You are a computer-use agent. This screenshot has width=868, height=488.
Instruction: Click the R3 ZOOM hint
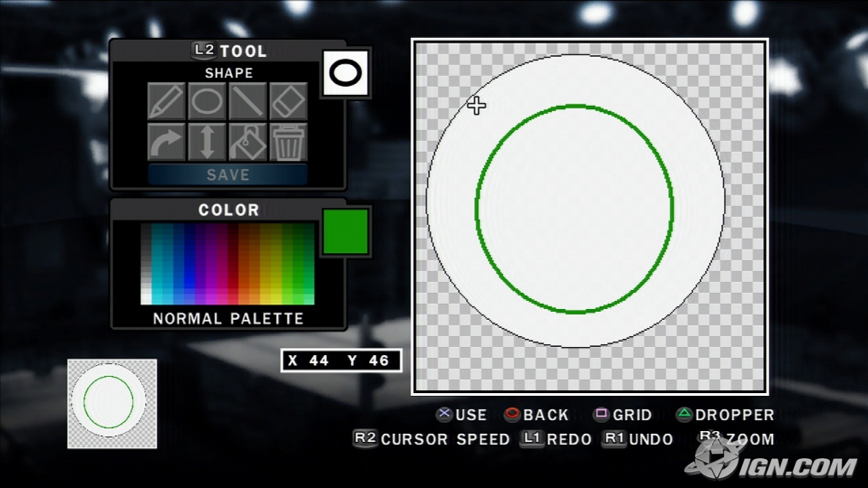pyautogui.click(x=736, y=439)
